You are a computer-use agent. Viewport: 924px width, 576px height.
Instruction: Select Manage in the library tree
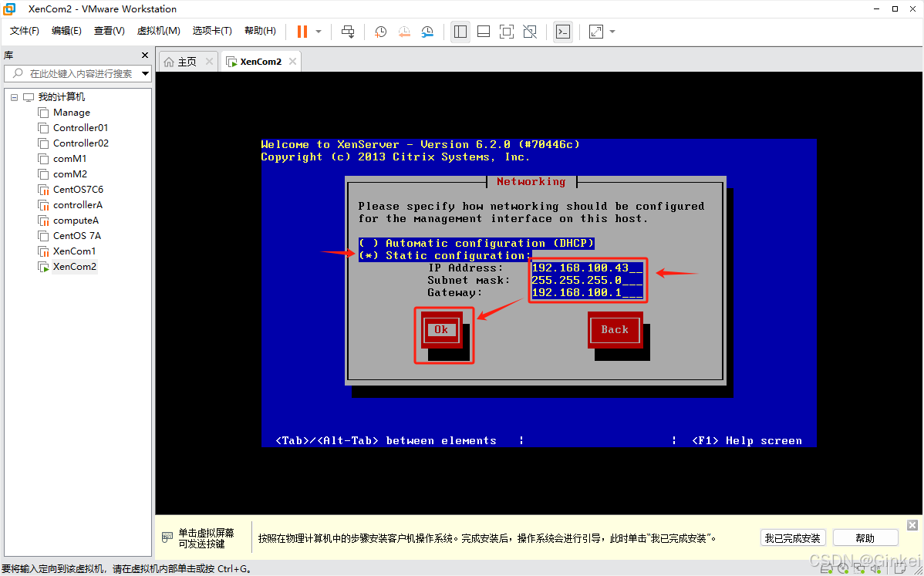point(71,113)
